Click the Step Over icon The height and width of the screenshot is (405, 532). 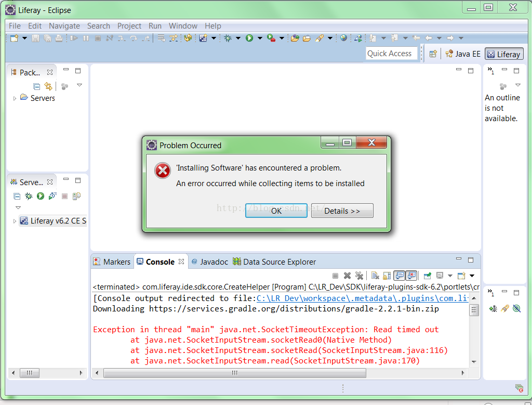pyautogui.click(x=134, y=38)
